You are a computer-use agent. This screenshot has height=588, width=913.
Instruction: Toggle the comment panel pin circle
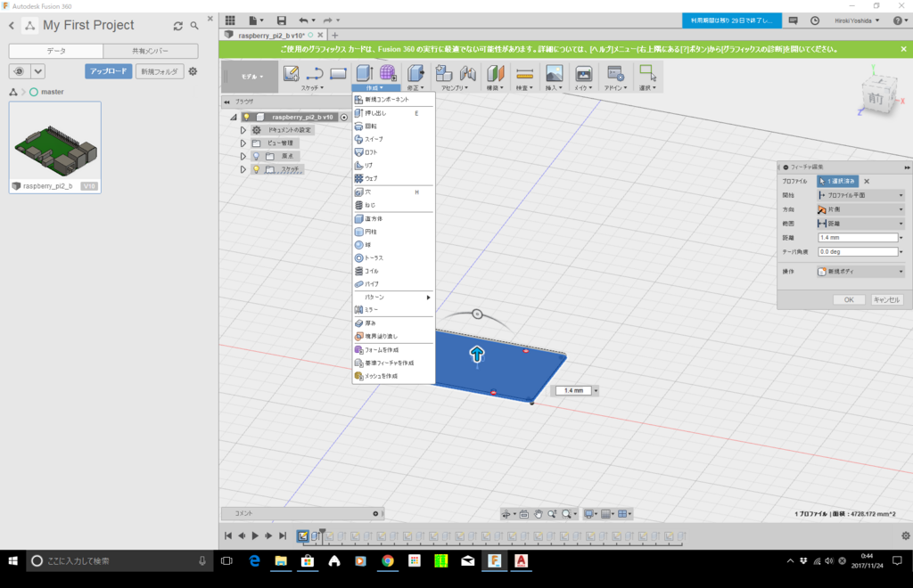(x=375, y=513)
